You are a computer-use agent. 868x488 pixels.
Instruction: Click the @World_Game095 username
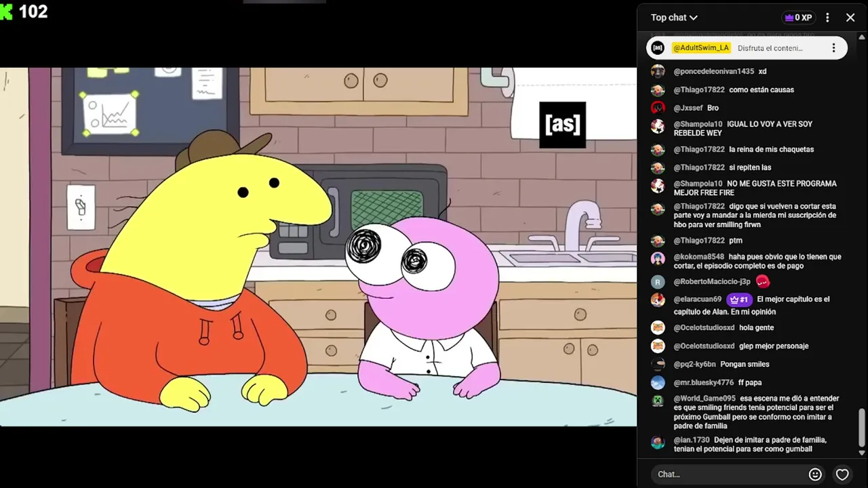tap(705, 399)
